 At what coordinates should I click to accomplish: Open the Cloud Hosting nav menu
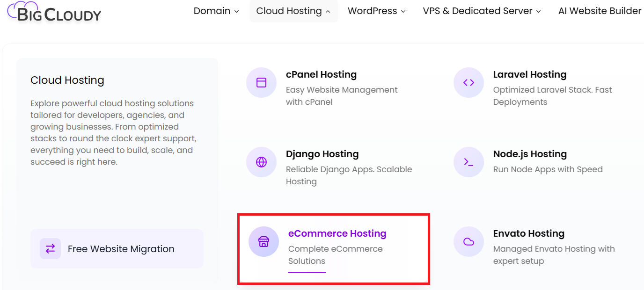click(293, 11)
